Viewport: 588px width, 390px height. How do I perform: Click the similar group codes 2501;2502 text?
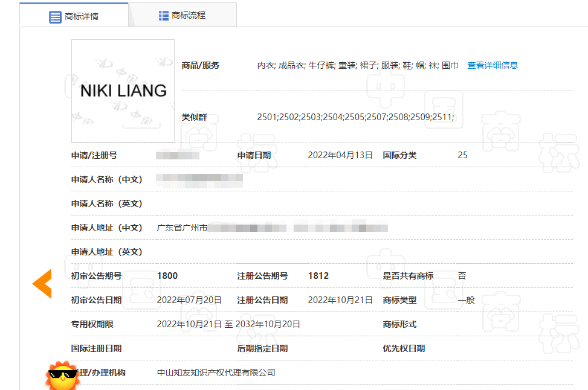pyautogui.click(x=355, y=117)
